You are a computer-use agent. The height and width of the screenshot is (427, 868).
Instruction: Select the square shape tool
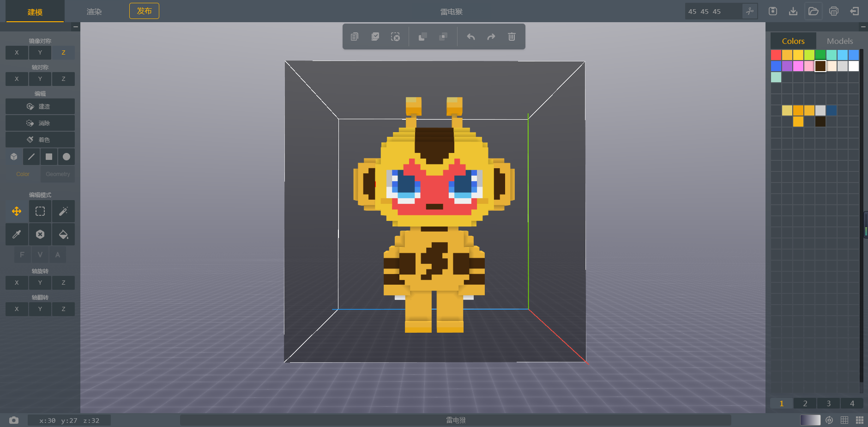click(x=49, y=157)
